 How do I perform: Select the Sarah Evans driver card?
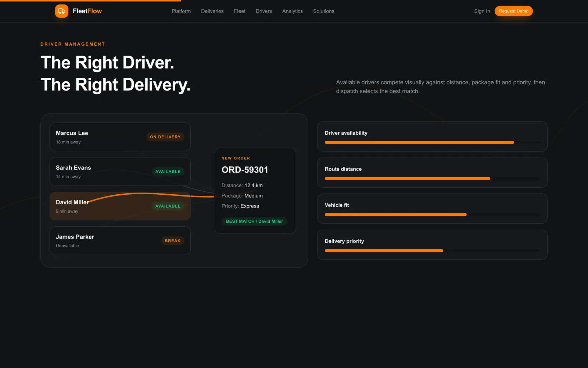tap(120, 171)
